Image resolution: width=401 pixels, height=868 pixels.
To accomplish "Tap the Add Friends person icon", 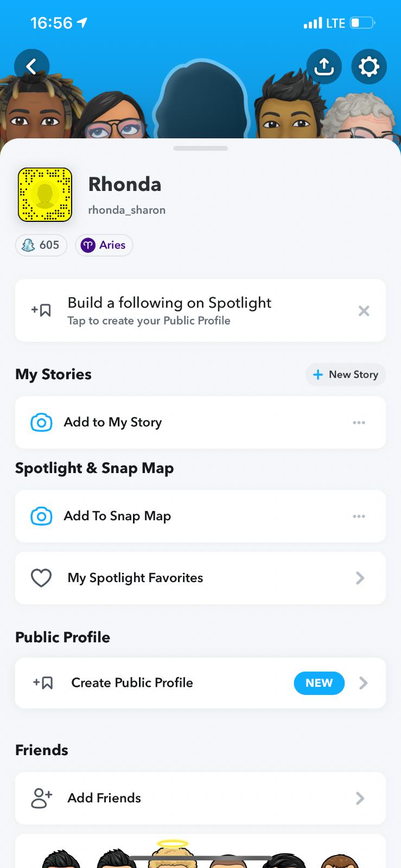I will [x=41, y=798].
